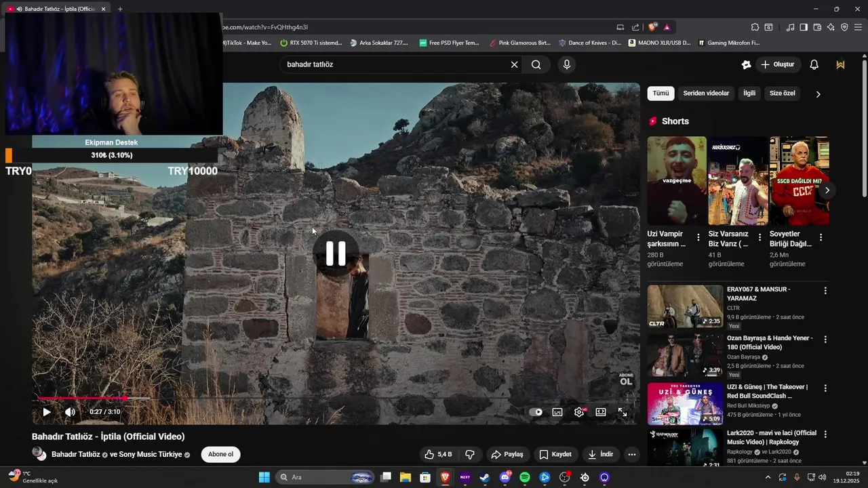The width and height of the screenshot is (868, 488).
Task: Run search with the magnifier button
Action: coord(536,64)
